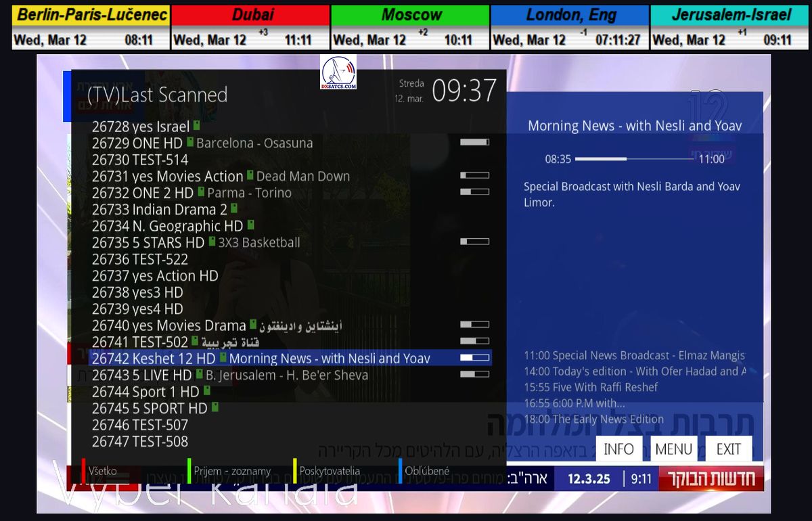Switch to the Obľúbené favorites tab
Screen dimensions: 812x521
click(x=427, y=471)
